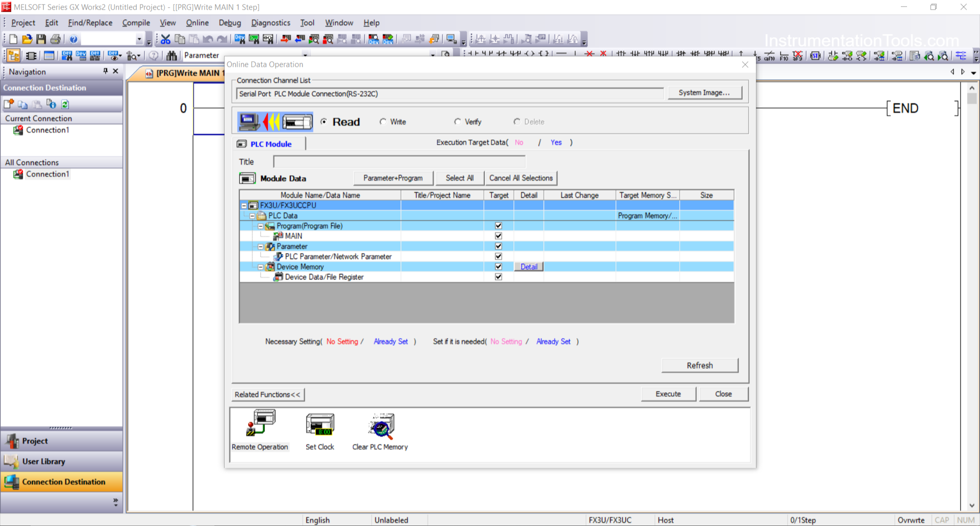Select the Write radio button
This screenshot has width=980, height=526.
click(x=383, y=122)
